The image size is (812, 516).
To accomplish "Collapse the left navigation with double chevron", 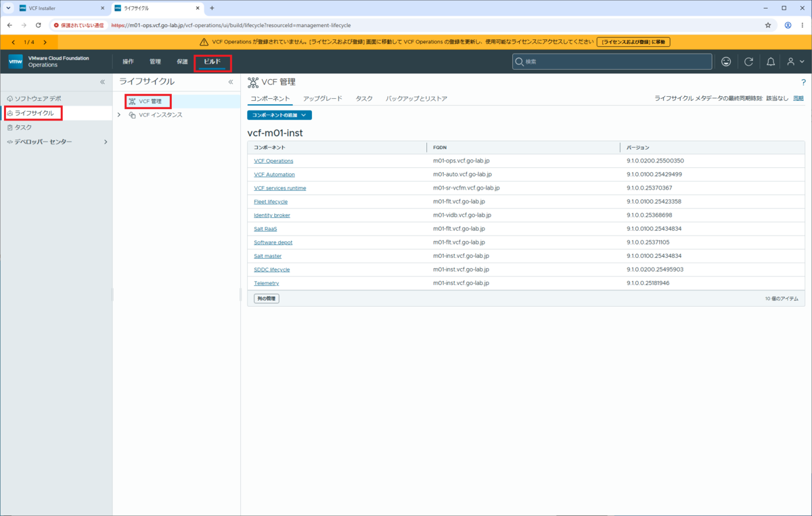I will [x=103, y=82].
